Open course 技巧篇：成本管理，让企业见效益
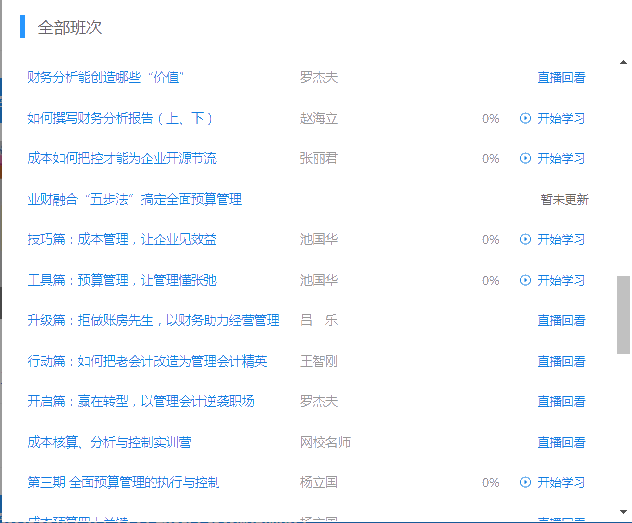This screenshot has width=632, height=523. 122,239
